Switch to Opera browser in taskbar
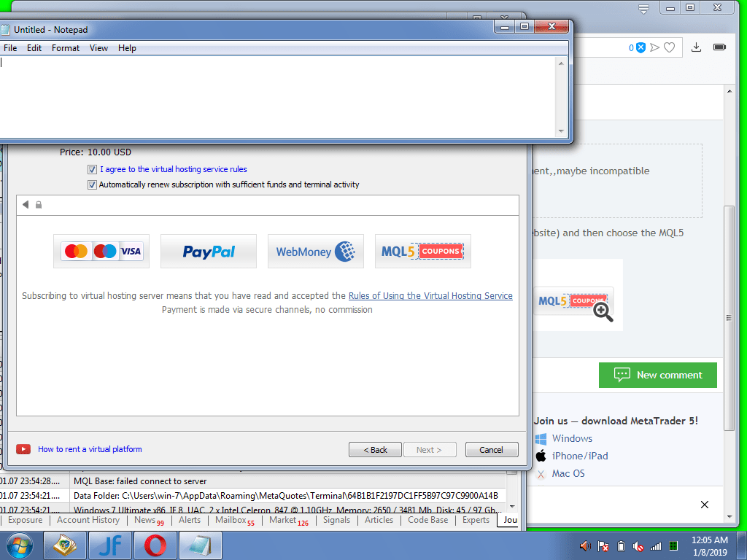This screenshot has width=747, height=560. pos(155,545)
